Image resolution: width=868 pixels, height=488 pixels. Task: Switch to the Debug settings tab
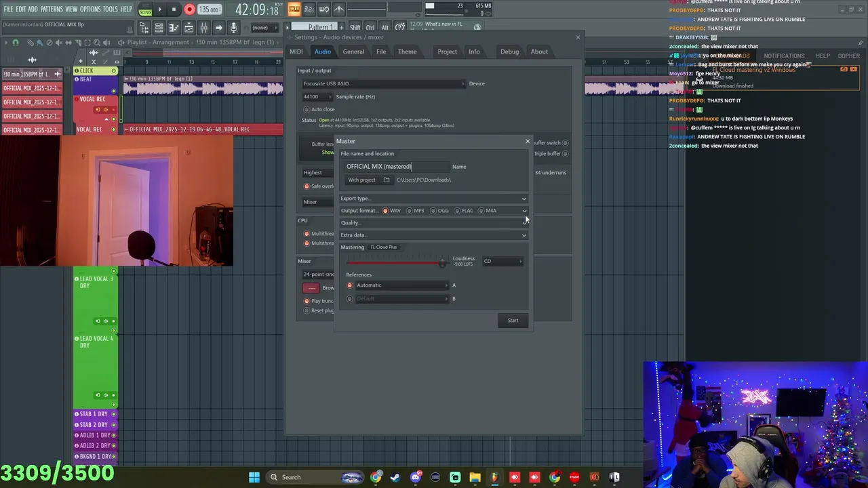(x=509, y=52)
